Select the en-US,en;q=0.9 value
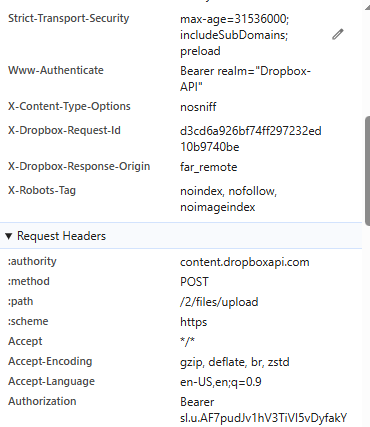This screenshot has height=427, width=370. pyautogui.click(x=221, y=382)
